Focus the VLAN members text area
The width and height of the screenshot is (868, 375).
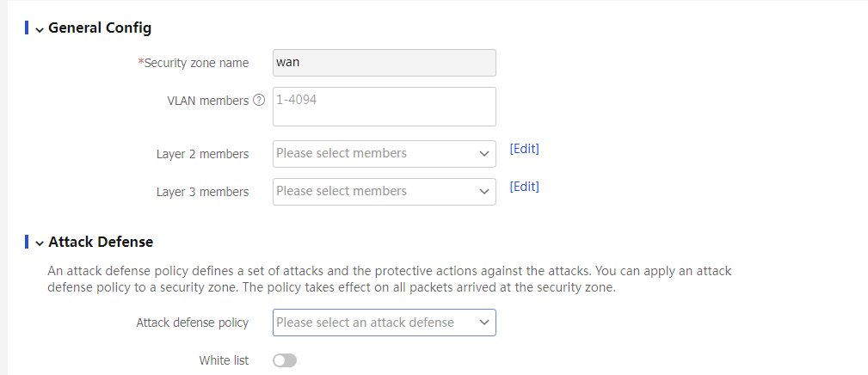click(384, 107)
